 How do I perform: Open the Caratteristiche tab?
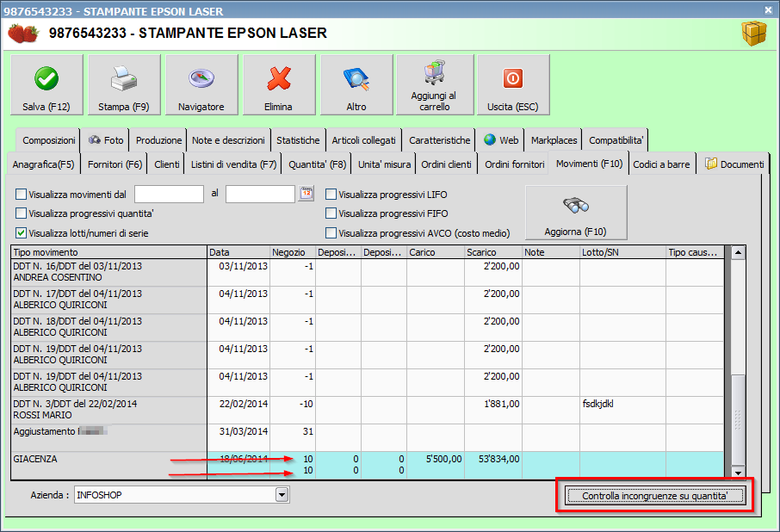[x=439, y=140]
